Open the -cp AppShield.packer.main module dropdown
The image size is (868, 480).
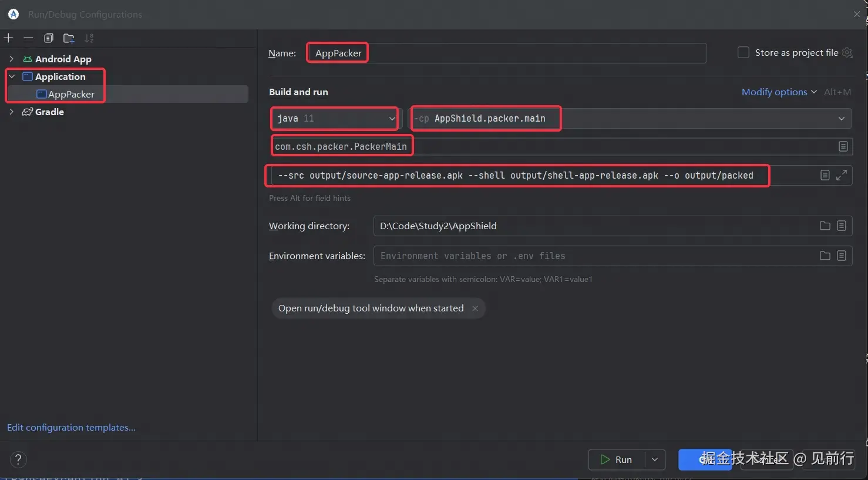[x=630, y=119]
